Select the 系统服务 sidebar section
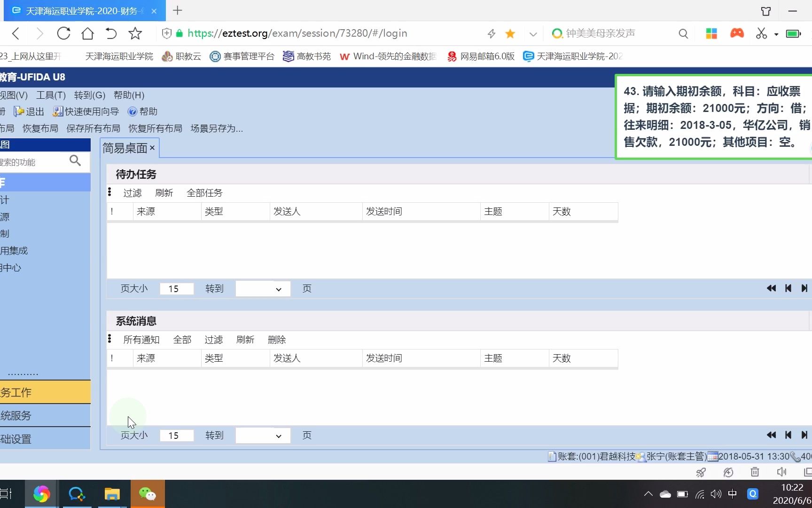812x508 pixels. [x=45, y=415]
